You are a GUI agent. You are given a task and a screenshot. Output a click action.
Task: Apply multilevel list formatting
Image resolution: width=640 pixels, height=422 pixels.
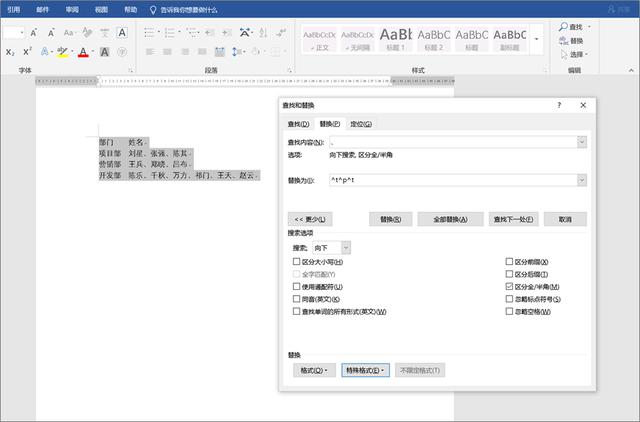191,33
